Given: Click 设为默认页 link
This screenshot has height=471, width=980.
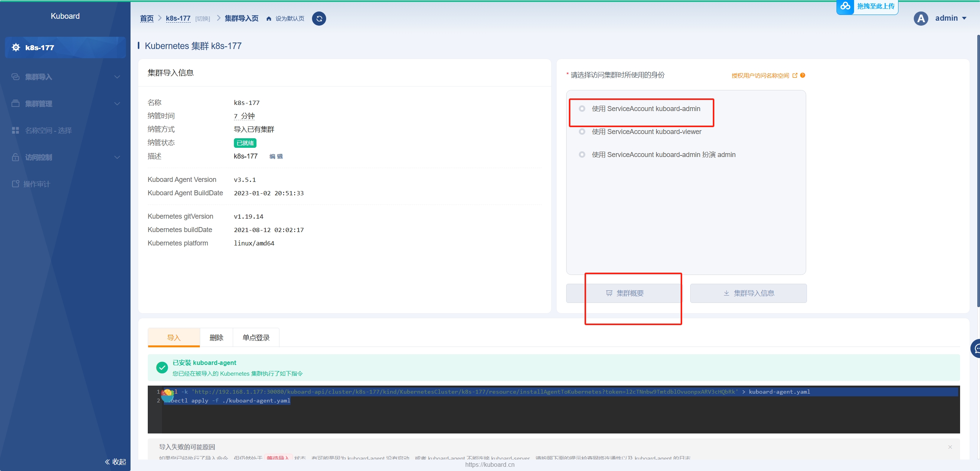Looking at the screenshot, I should coord(290,19).
